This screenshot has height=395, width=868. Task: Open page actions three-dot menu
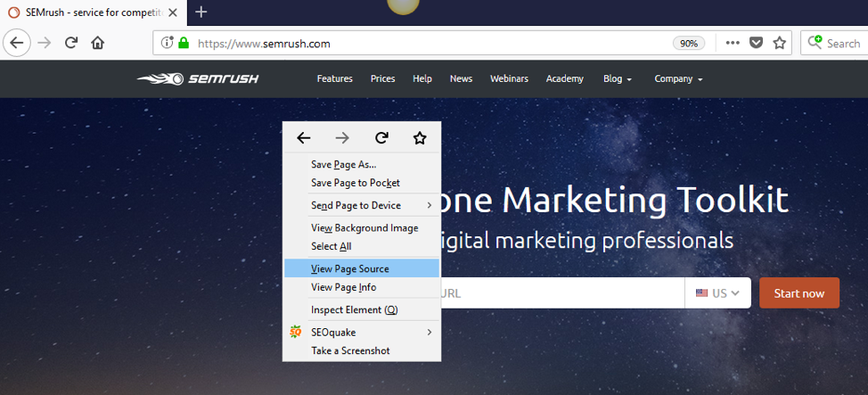(733, 43)
